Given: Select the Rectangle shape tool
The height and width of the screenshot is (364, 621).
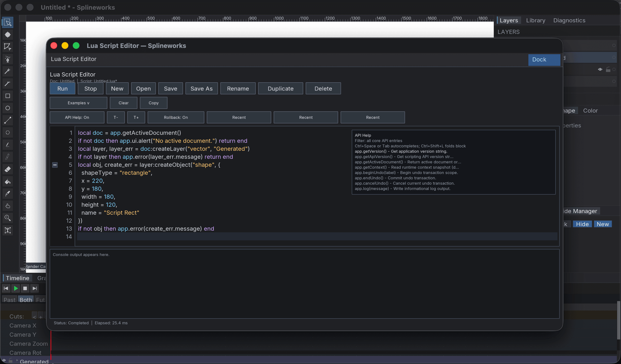Looking at the screenshot, I should 8,96.
